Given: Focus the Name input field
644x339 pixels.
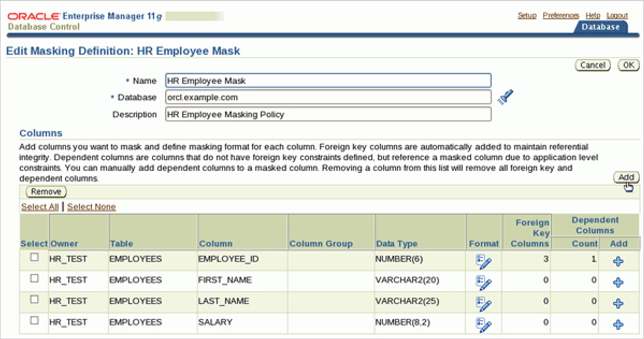Looking at the screenshot, I should (328, 81).
